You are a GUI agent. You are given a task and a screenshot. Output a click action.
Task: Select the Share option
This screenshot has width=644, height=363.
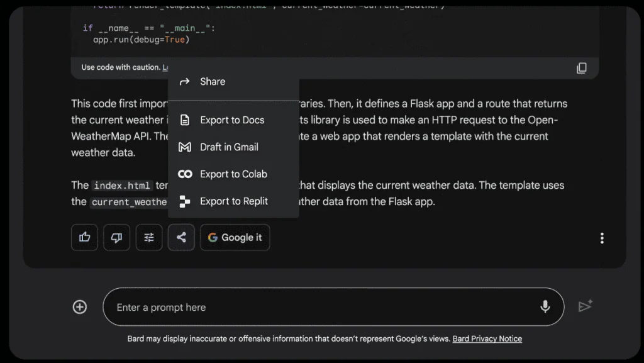(x=213, y=81)
